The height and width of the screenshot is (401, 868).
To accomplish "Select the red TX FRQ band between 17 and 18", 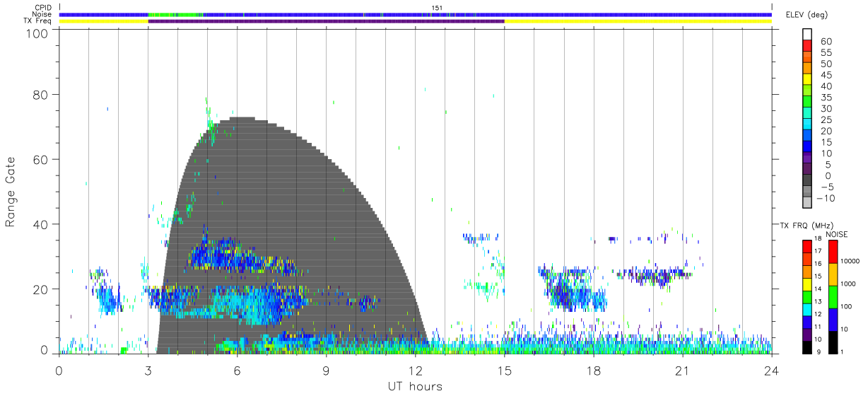I will tap(808, 246).
